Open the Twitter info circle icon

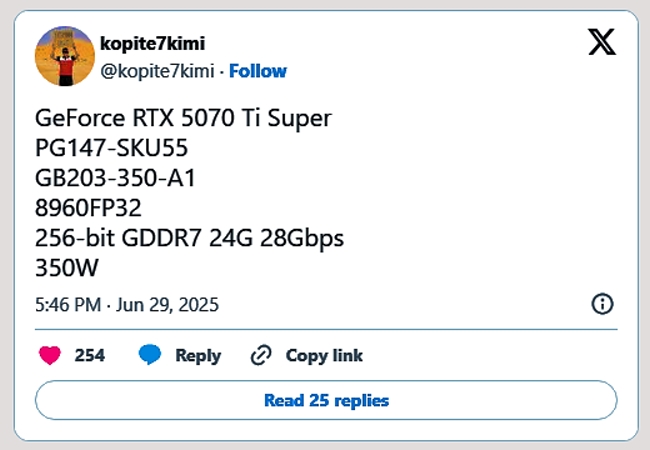point(602,304)
